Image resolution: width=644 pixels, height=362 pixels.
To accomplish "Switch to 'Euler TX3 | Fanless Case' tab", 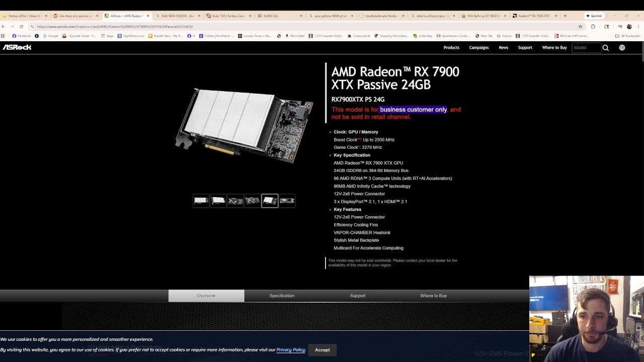I will point(228,16).
